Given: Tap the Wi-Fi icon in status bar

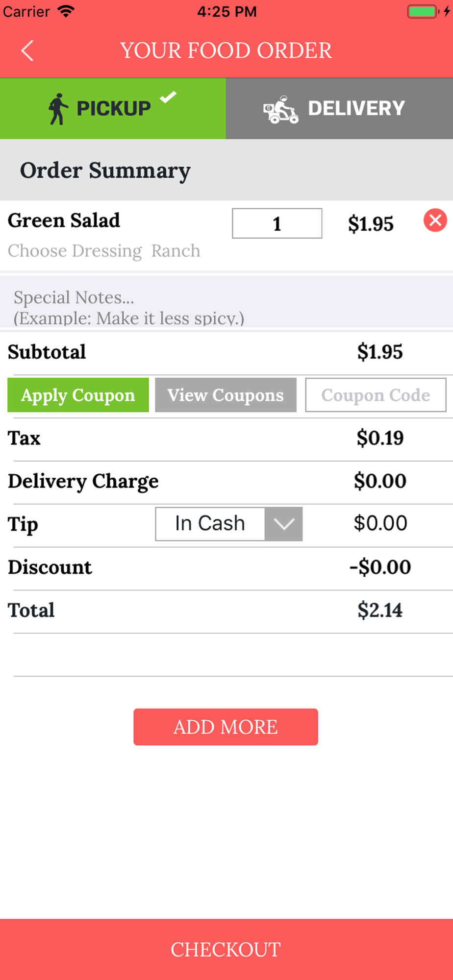Looking at the screenshot, I should 65,11.
